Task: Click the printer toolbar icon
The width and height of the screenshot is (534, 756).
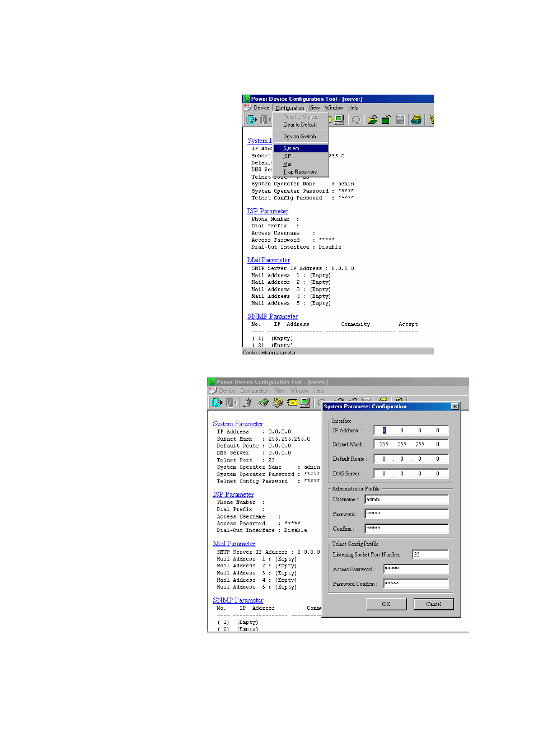Action: (x=416, y=120)
